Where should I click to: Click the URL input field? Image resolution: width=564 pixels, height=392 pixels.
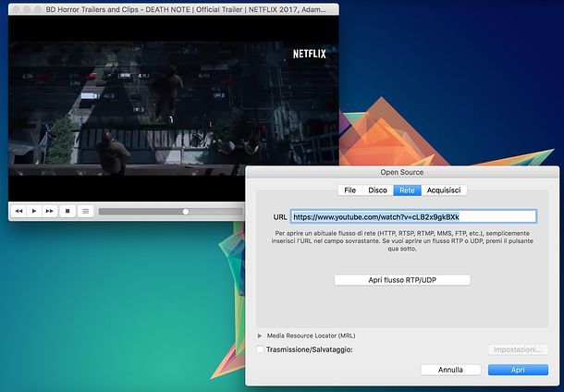[413, 217]
